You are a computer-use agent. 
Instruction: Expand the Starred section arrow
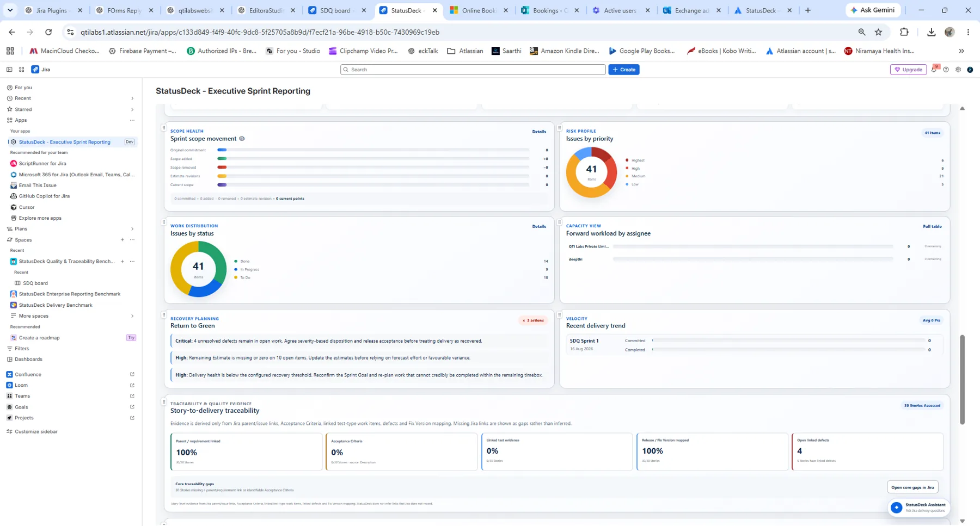(132, 109)
